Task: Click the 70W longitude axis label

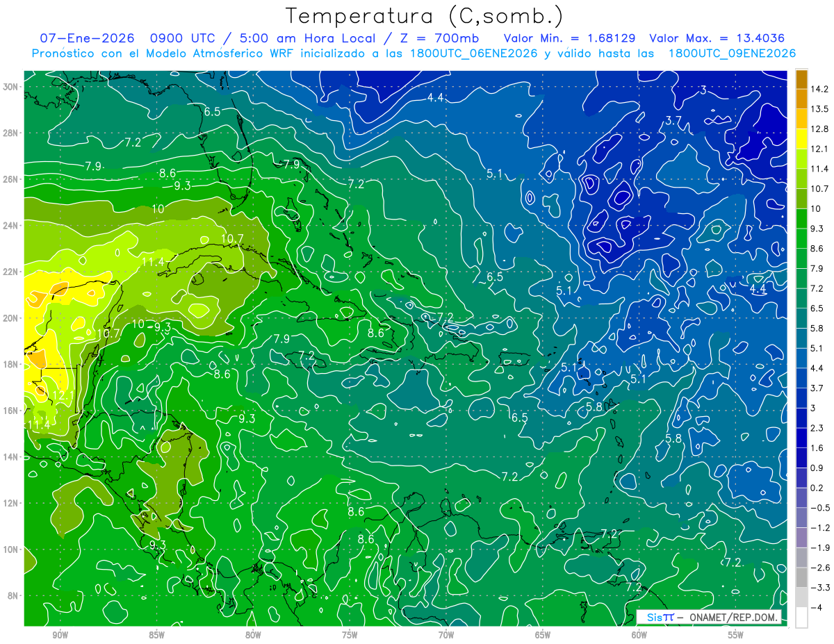Action: (x=446, y=634)
